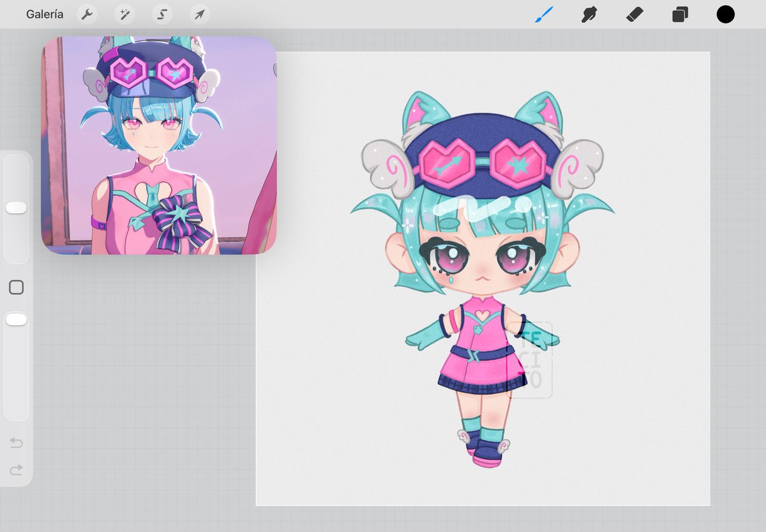This screenshot has height=532, width=766.
Task: Open the Galería gallery view
Action: point(45,14)
